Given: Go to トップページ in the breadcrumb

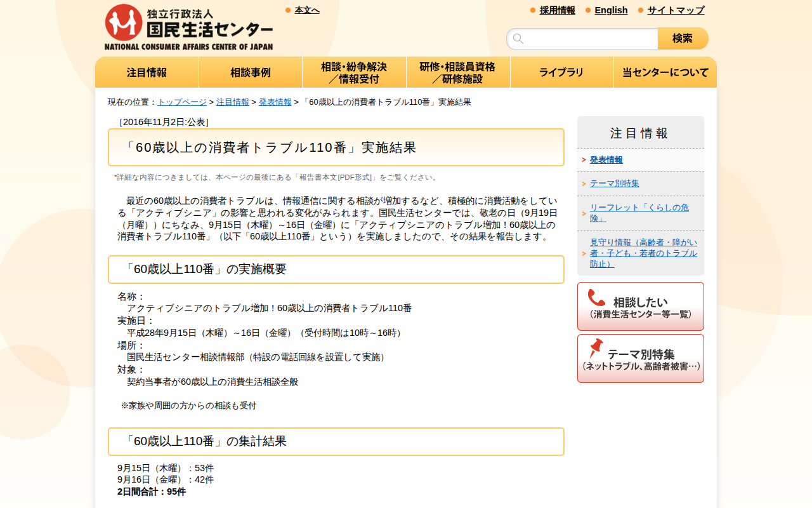Looking at the screenshot, I should click(x=182, y=102).
